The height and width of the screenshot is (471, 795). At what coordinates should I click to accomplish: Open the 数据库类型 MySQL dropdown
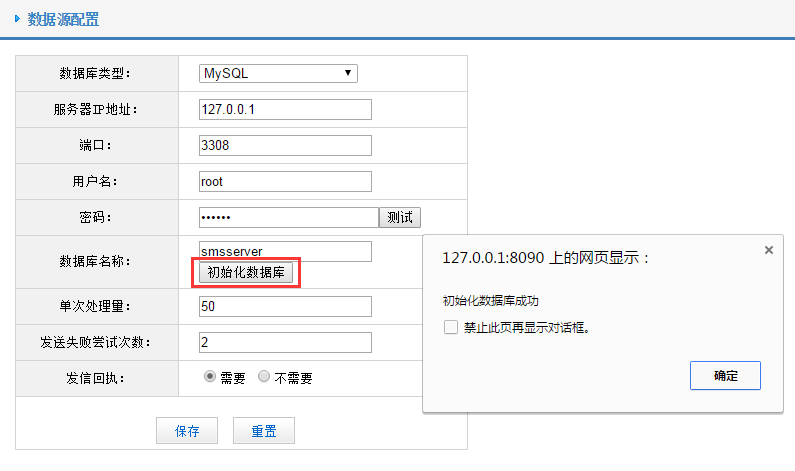click(279, 73)
